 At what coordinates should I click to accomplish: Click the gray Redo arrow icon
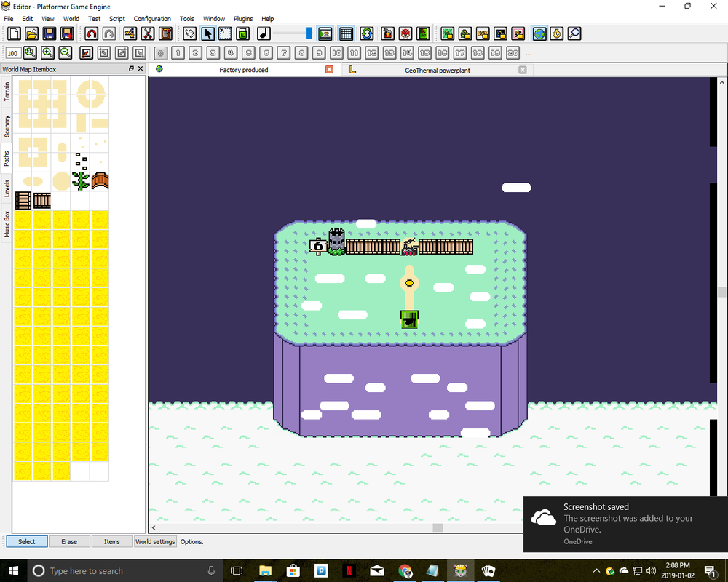(109, 33)
